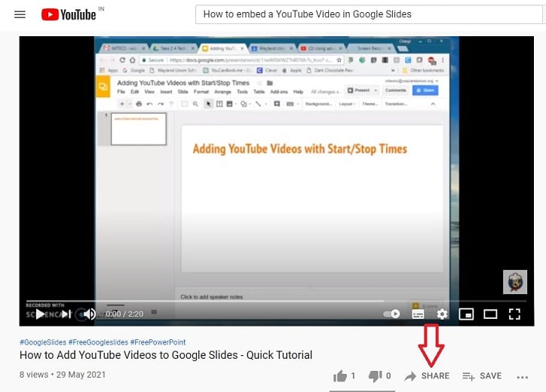Open the #GoogleSlides hashtag link
Image resolution: width=546 pixels, height=392 pixels.
pyautogui.click(x=43, y=342)
